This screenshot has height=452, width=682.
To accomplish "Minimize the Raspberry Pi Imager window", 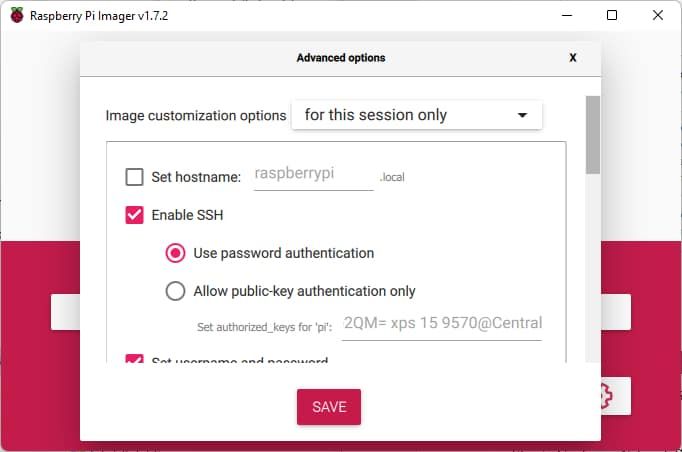I will coord(566,15).
